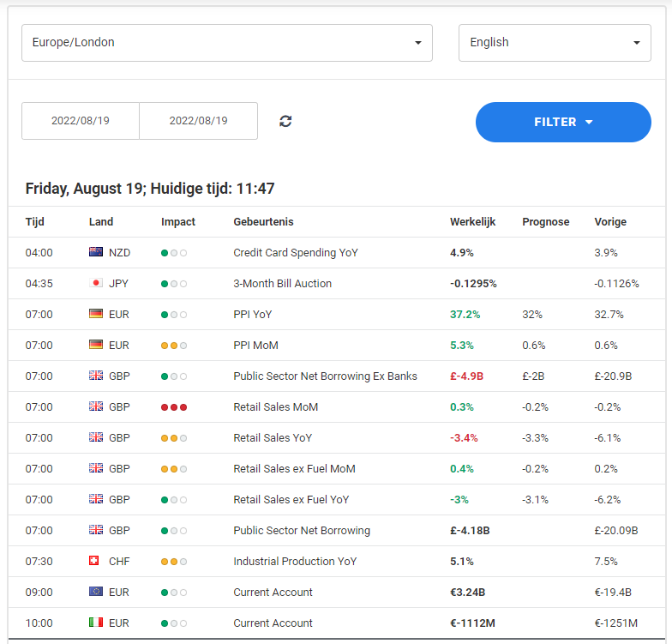Image resolution: width=672 pixels, height=644 pixels.
Task: Select the end date field 2022/08/19
Action: [199, 120]
